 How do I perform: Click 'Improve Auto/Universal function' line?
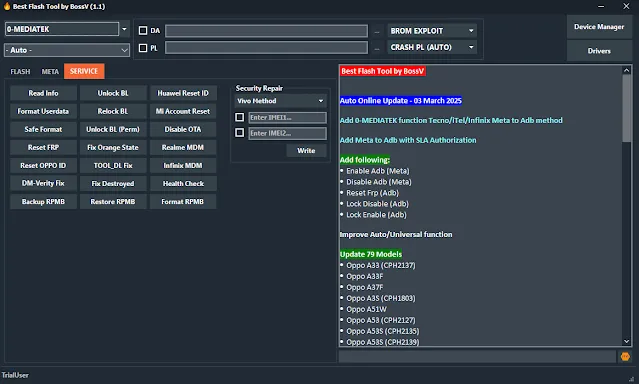point(396,234)
